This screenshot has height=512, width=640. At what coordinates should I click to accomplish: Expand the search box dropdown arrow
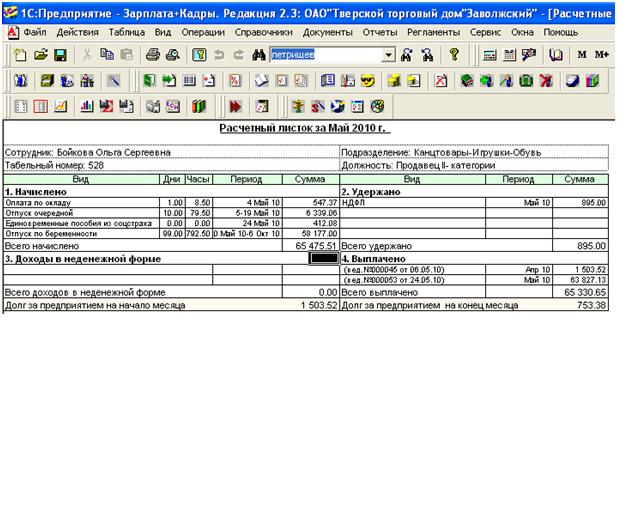(389, 54)
